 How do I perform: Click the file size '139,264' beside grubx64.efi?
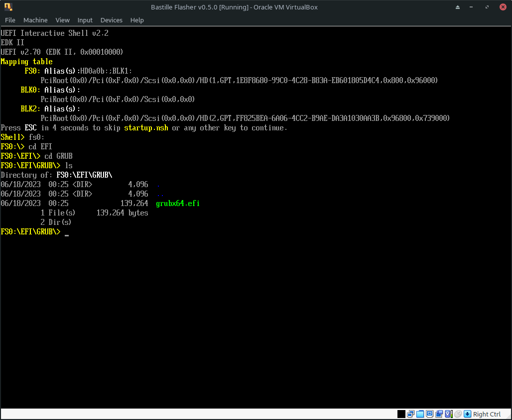click(134, 204)
